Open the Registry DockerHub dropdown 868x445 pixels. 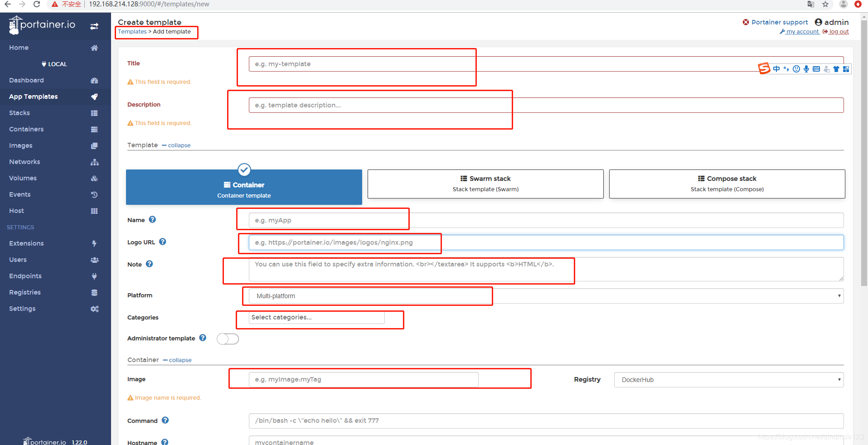729,380
